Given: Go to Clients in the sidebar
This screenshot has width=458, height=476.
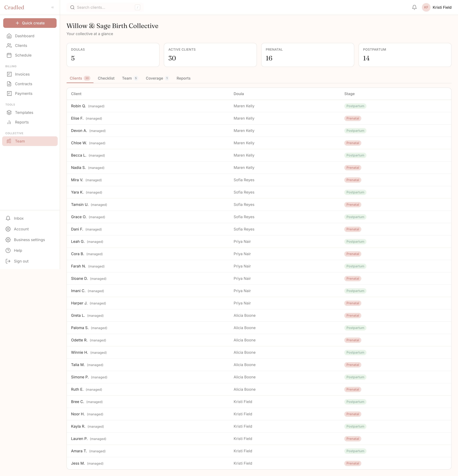Looking at the screenshot, I should pos(30,46).
